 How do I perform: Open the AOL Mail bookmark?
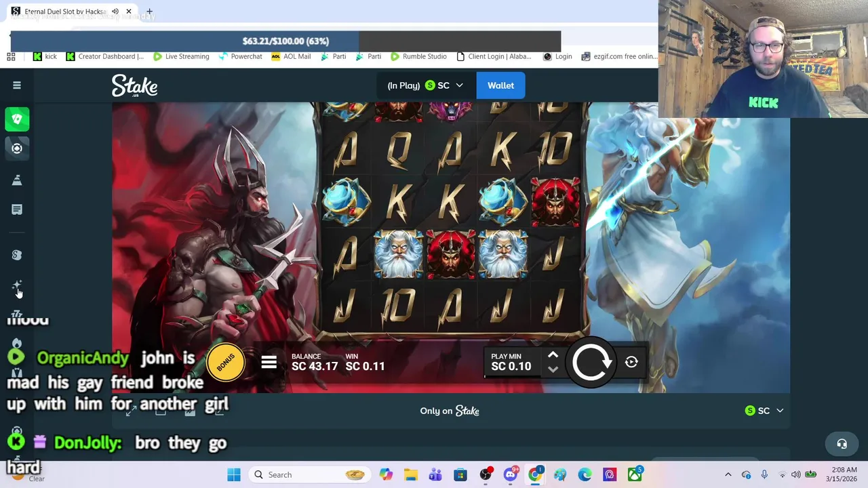pos(291,56)
